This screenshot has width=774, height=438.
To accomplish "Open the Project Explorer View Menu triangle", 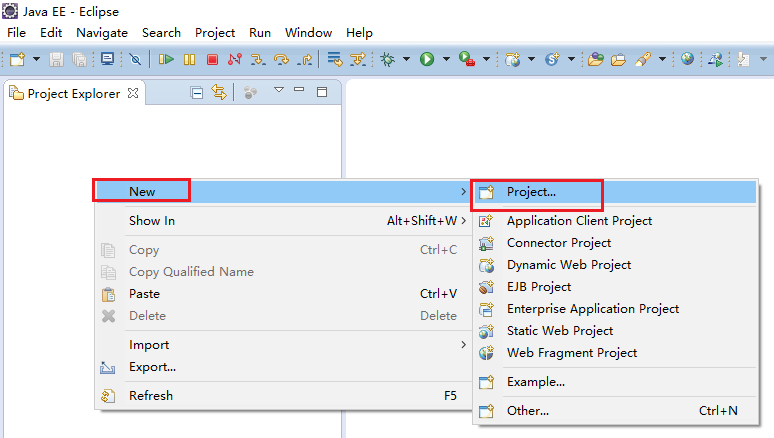I will 279,90.
